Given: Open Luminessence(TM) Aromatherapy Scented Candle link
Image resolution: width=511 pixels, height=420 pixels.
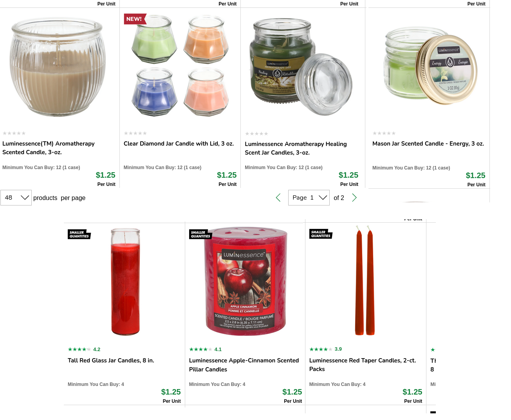Looking at the screenshot, I should pos(49,148).
